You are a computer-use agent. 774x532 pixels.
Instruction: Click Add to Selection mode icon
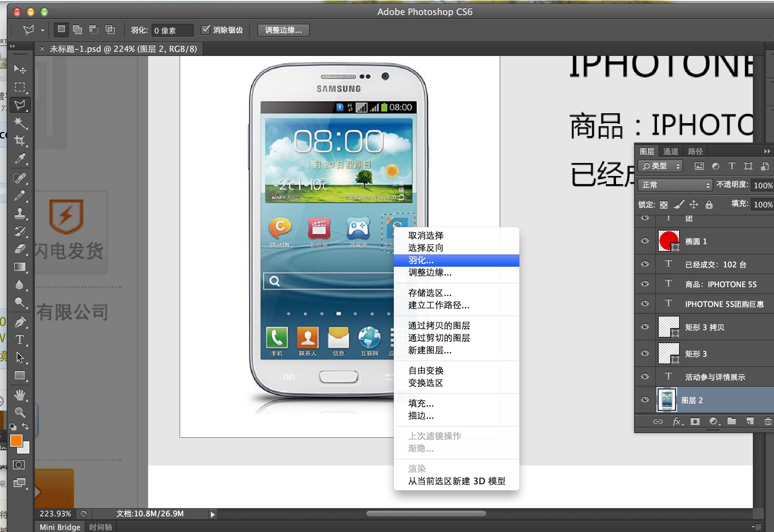click(x=78, y=30)
